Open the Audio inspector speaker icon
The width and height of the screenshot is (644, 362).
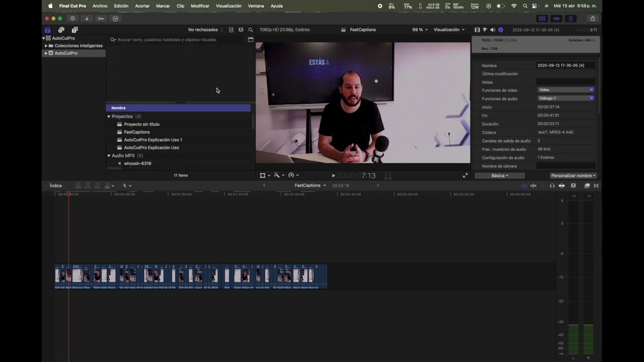pos(493,30)
